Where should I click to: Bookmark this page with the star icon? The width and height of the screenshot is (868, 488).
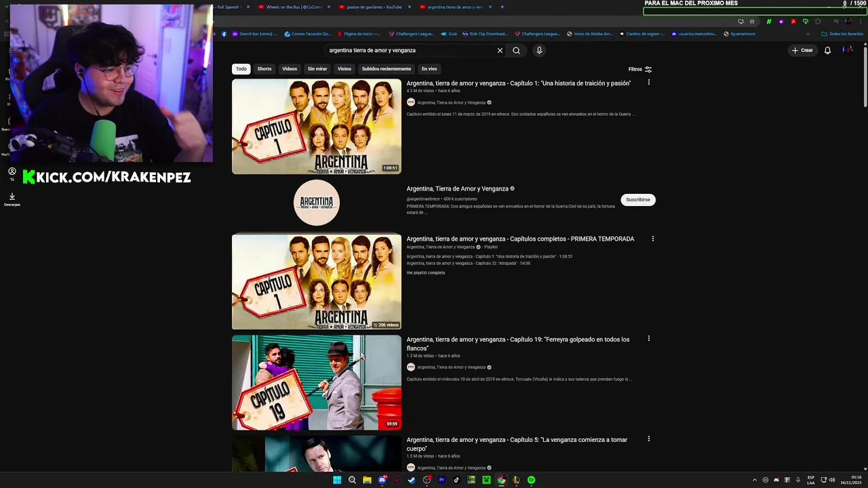point(751,21)
